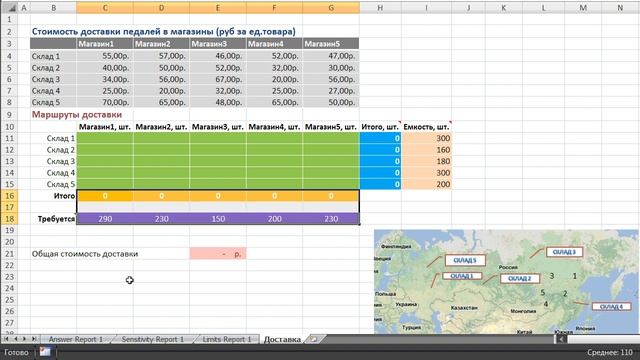The image size is (640, 360).
Task: Select column G header
Action: click(x=331, y=8)
